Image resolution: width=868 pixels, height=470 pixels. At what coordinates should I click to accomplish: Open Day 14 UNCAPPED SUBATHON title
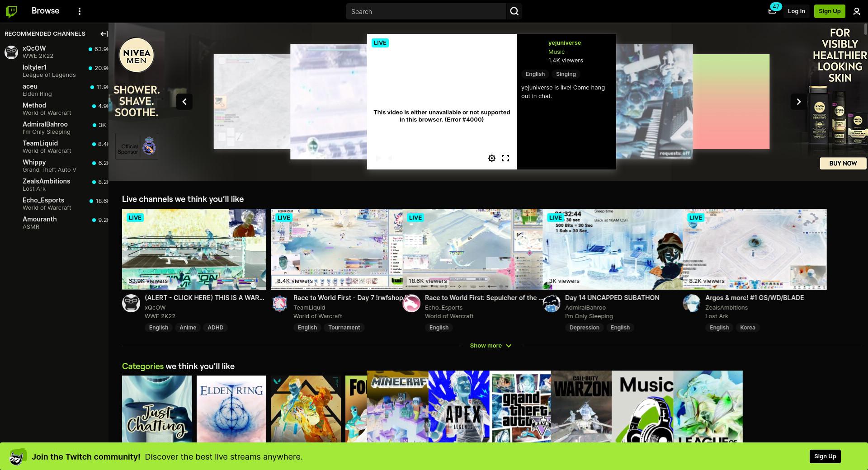(x=612, y=298)
